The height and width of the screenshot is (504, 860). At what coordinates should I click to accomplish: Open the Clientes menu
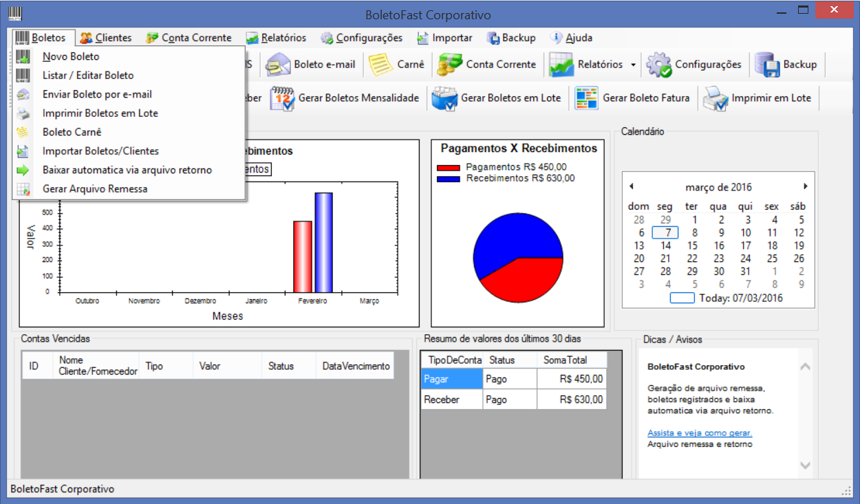click(x=106, y=38)
